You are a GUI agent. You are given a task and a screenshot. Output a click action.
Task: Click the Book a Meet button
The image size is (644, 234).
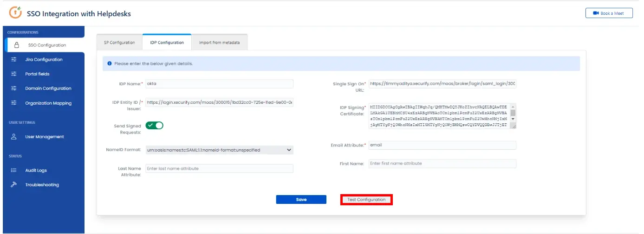click(609, 13)
